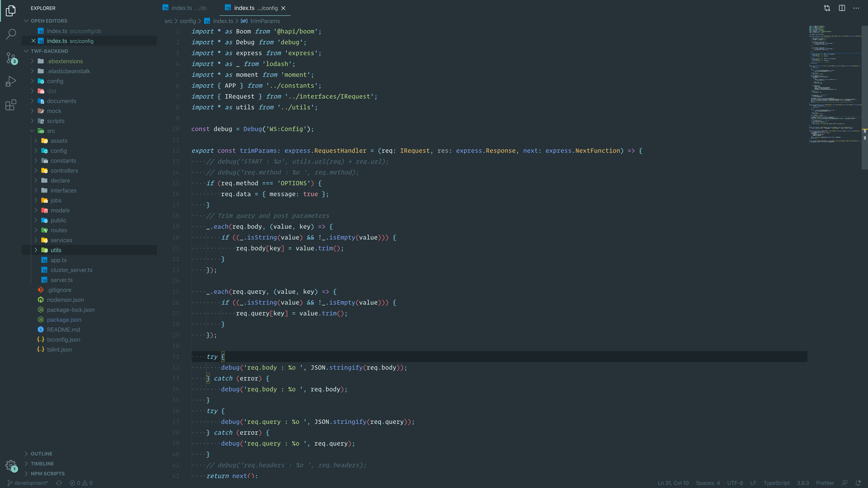Click the minimap code overview

click(x=835, y=84)
